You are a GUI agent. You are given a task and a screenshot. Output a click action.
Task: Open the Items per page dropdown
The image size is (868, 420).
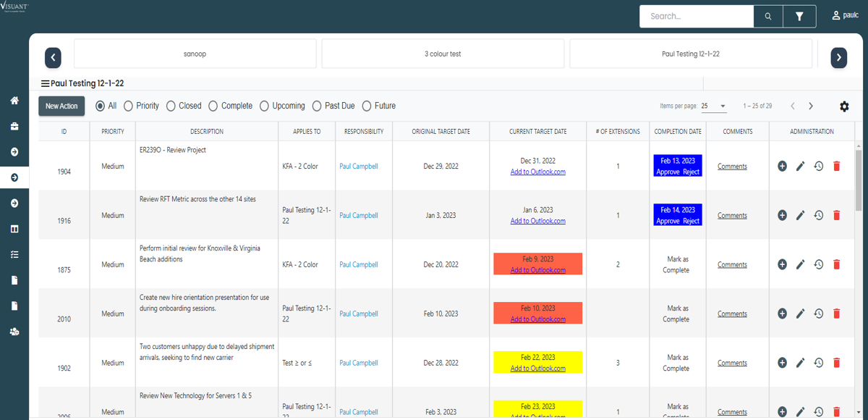[713, 106]
